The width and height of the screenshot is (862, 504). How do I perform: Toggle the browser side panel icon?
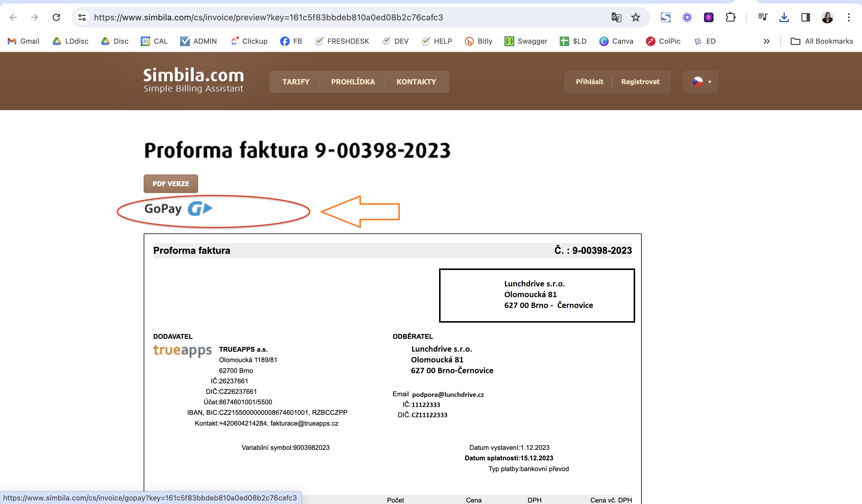805,17
